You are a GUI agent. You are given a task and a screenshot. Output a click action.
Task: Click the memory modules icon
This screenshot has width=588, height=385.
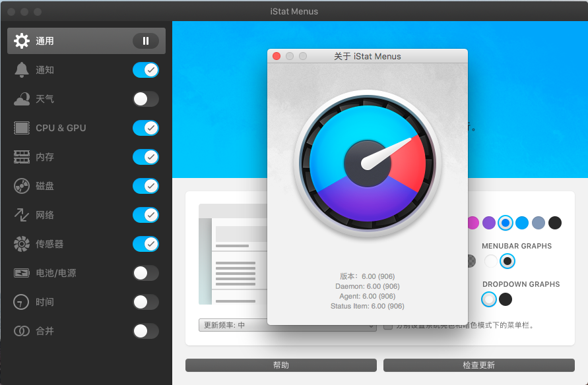point(22,157)
